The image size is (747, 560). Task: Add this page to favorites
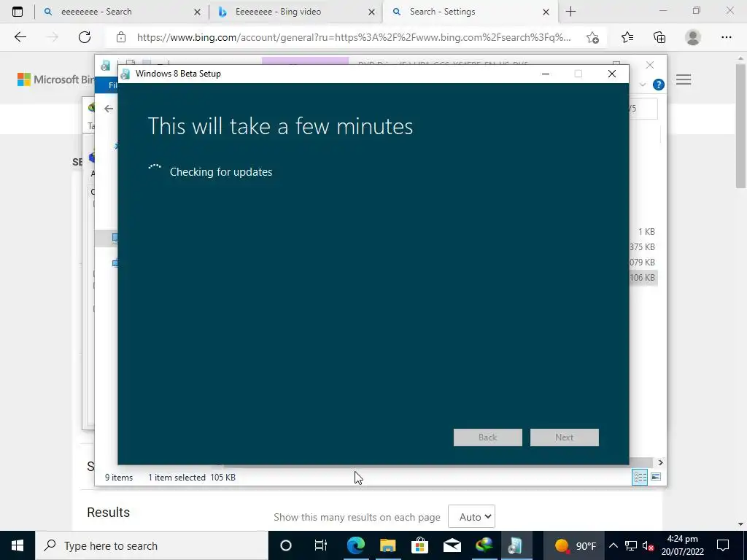pyautogui.click(x=592, y=38)
